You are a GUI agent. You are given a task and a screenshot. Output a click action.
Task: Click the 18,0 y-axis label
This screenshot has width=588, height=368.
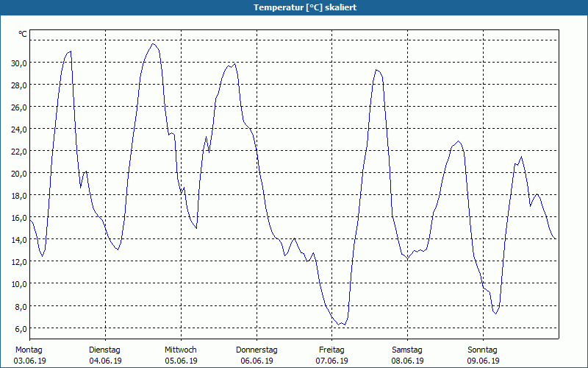(19, 196)
